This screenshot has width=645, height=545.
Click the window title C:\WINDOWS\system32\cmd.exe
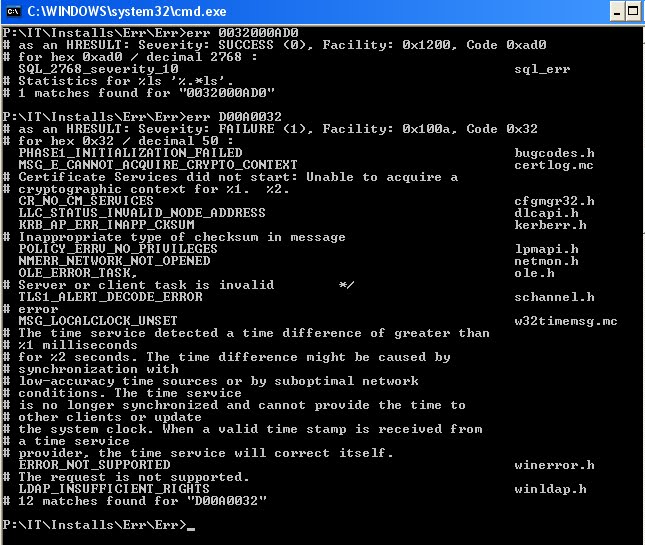[127, 12]
